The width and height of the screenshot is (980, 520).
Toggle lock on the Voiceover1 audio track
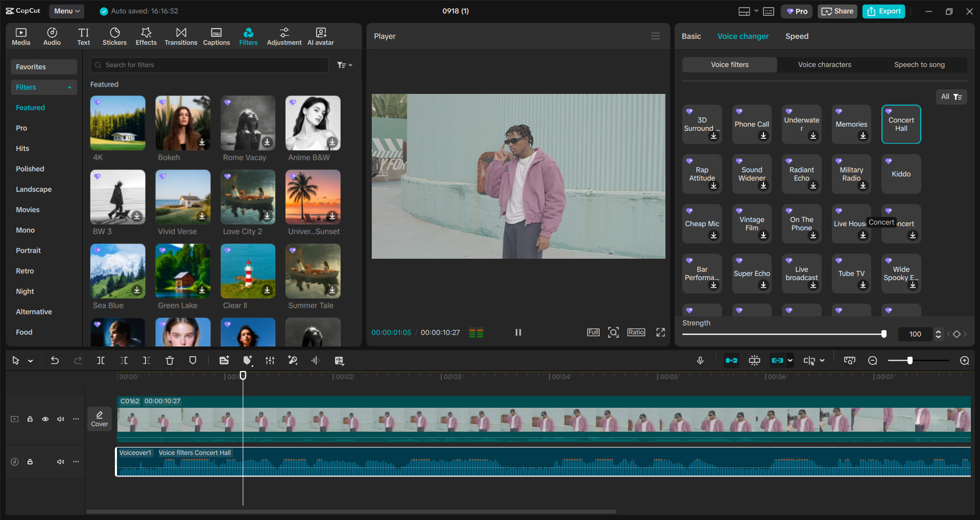point(30,462)
